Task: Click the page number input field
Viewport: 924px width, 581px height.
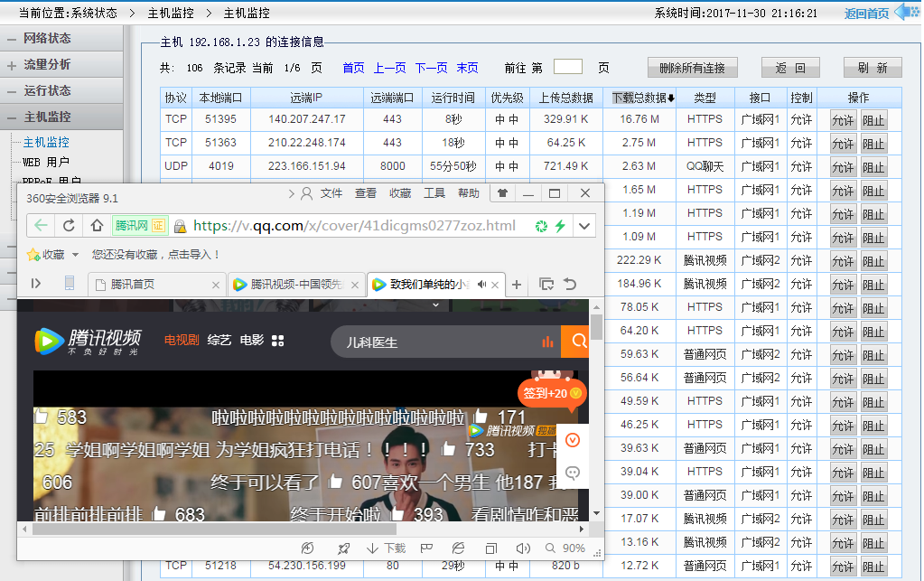Action: (x=568, y=67)
